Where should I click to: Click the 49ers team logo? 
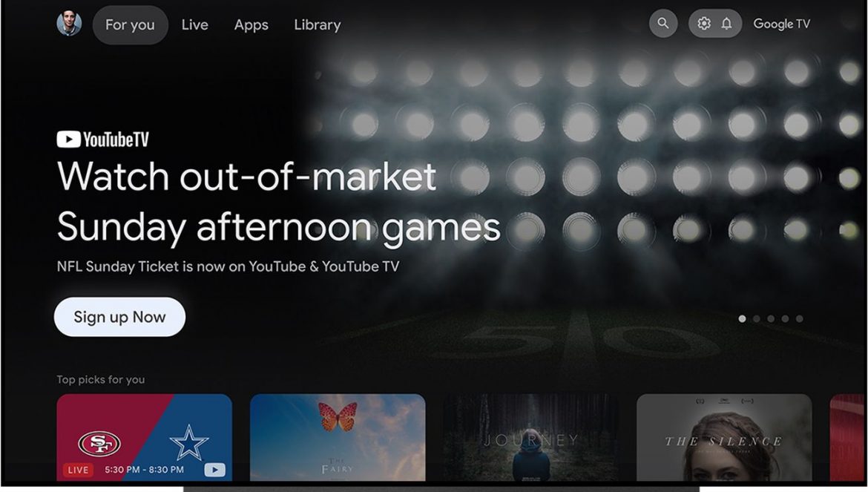(x=99, y=443)
